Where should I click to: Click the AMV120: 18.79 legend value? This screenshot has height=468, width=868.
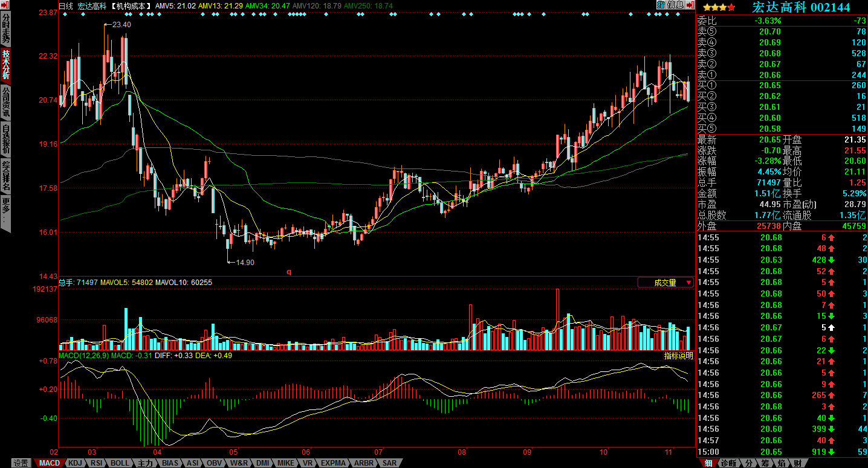point(317,6)
